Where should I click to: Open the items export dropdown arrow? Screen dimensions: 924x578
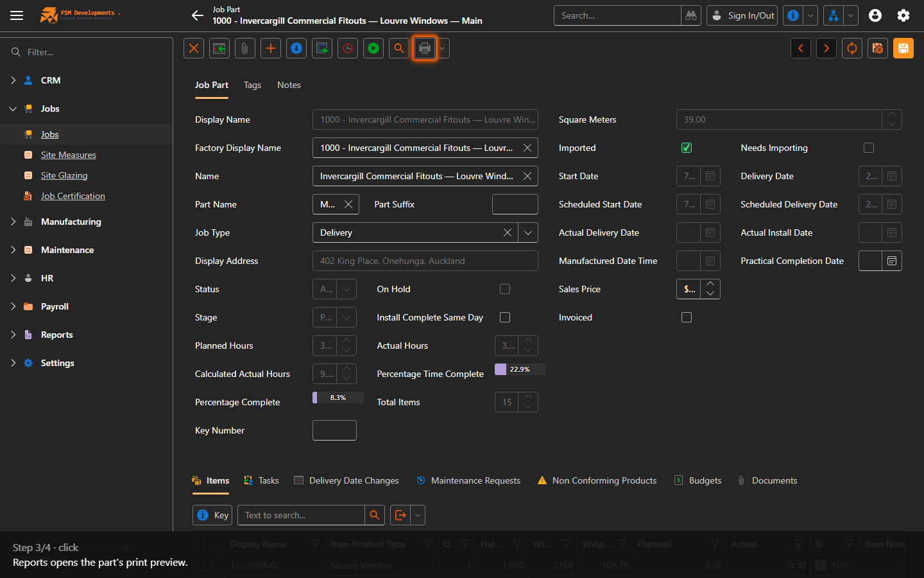coord(418,515)
